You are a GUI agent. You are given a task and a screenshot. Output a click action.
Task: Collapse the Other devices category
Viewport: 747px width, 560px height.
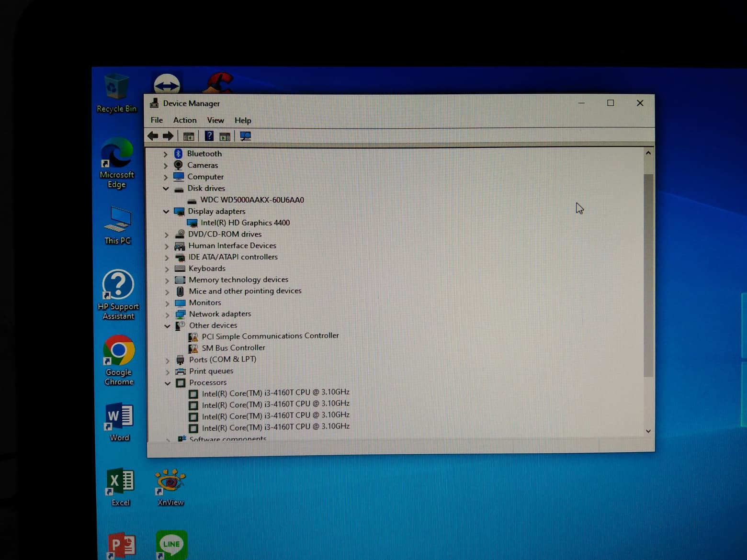[167, 326]
